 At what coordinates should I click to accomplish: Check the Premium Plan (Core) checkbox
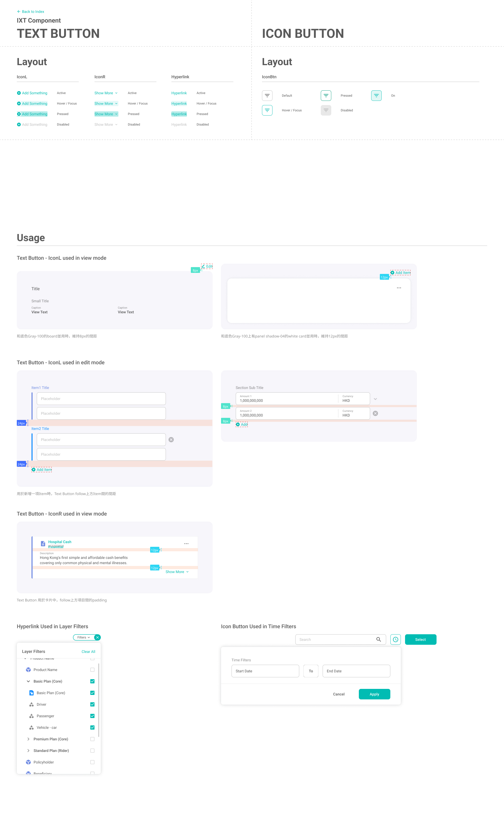click(x=92, y=739)
